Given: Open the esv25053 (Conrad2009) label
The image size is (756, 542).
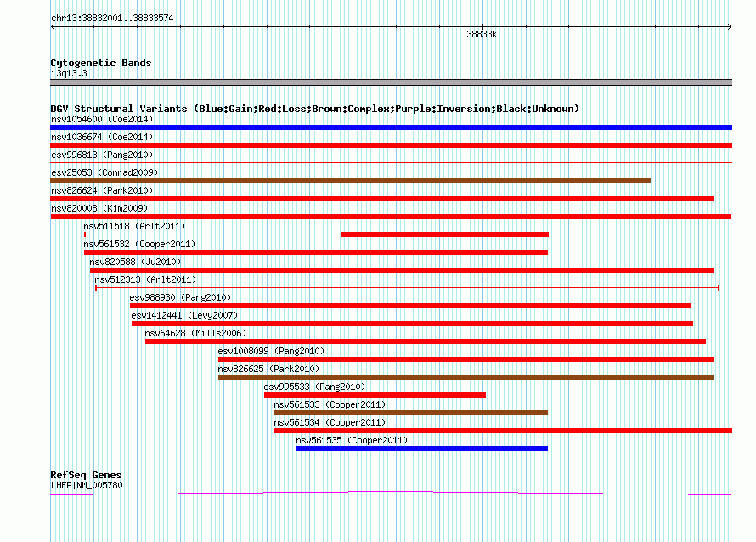Looking at the screenshot, I should pos(104,172).
